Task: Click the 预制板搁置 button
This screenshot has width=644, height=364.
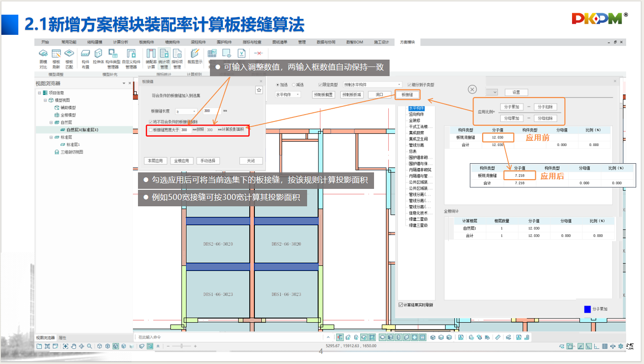Action: (x=323, y=95)
